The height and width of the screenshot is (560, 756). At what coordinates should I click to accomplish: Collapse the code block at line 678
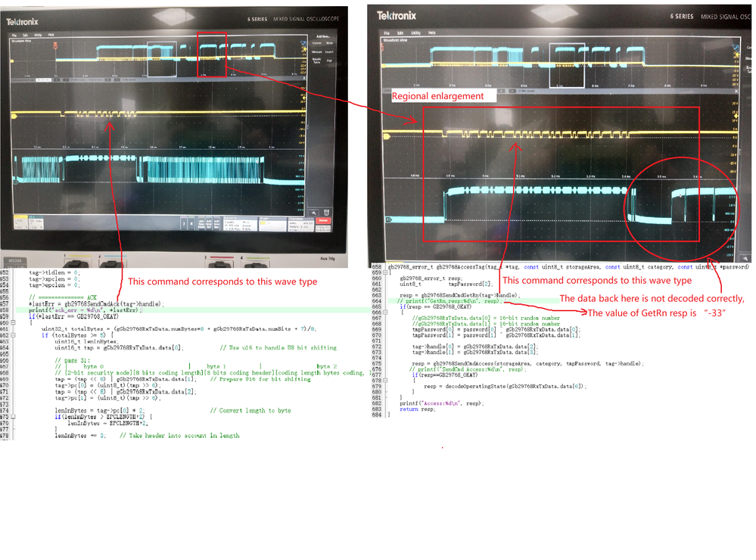(x=385, y=381)
